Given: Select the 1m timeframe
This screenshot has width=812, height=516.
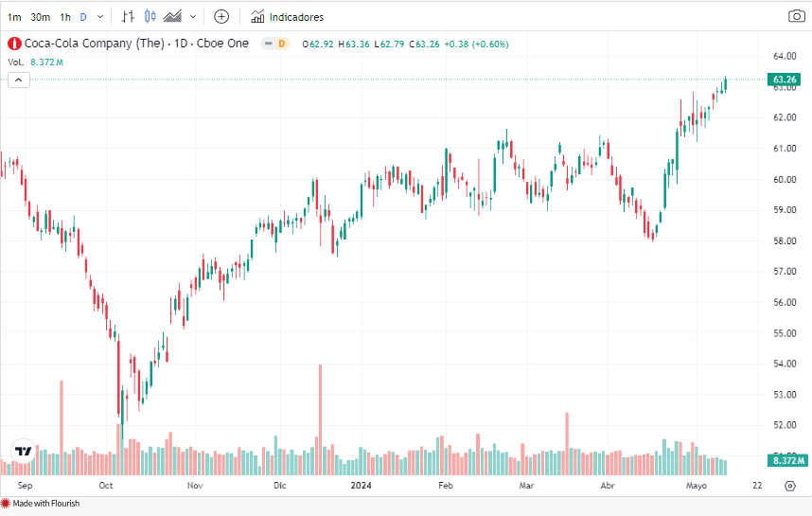Looking at the screenshot, I should tap(14, 17).
